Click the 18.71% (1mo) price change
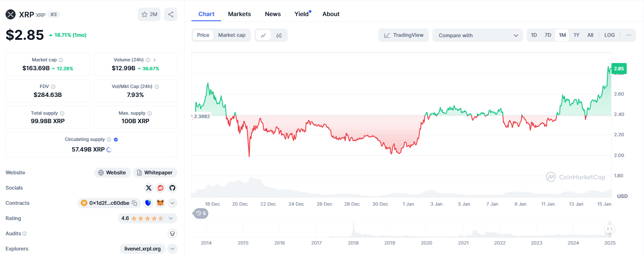This screenshot has height=256, width=644. click(68, 35)
